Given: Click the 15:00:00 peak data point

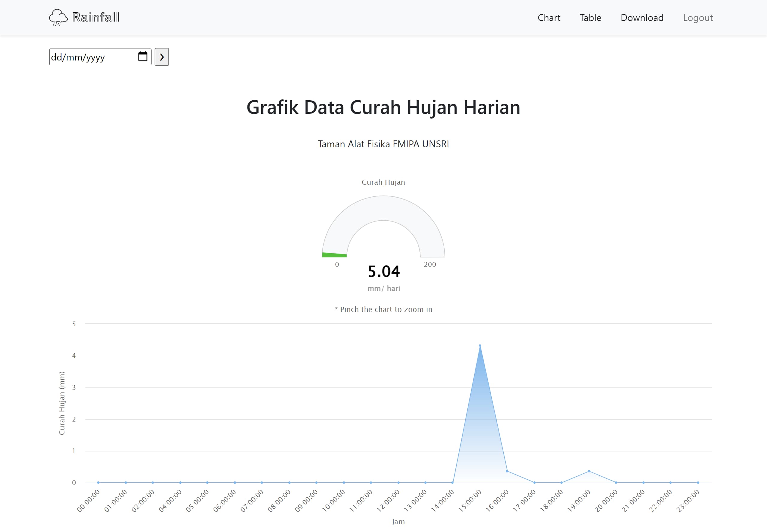Looking at the screenshot, I should [x=480, y=346].
